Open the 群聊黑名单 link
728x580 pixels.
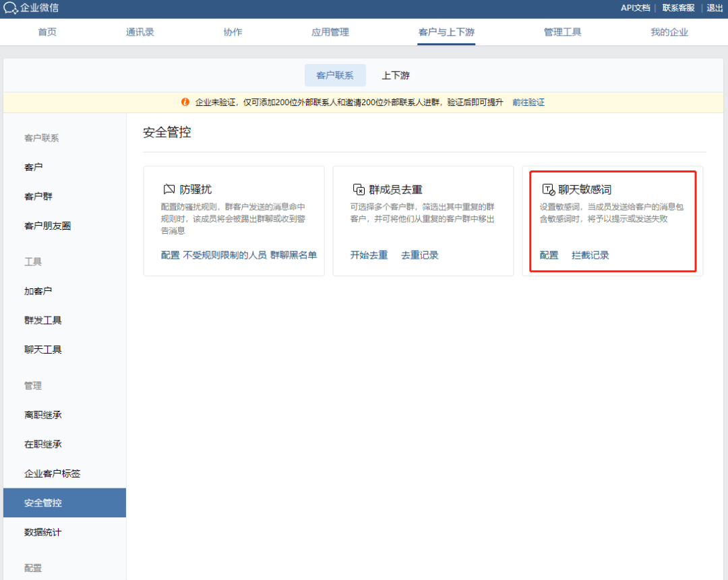tap(293, 255)
